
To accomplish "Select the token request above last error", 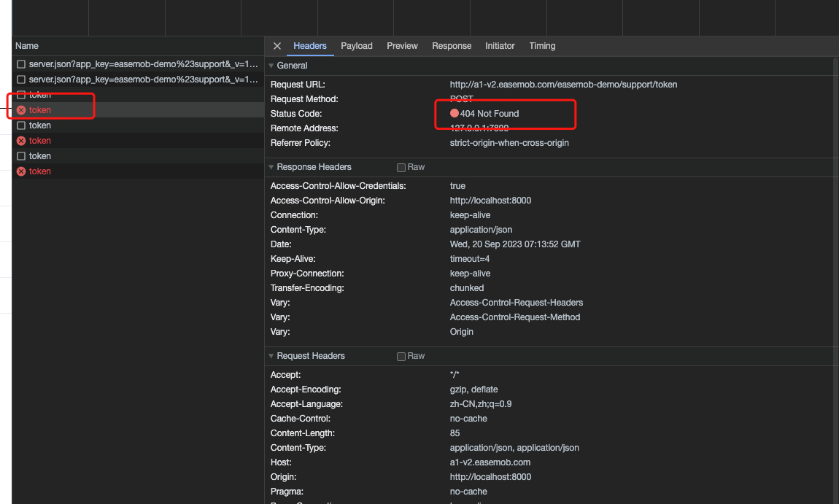I will click(138, 155).
